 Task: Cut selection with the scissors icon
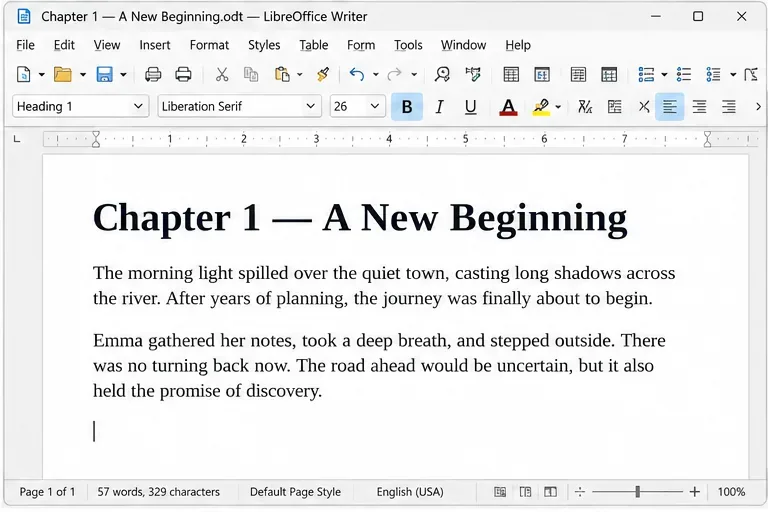(x=222, y=74)
